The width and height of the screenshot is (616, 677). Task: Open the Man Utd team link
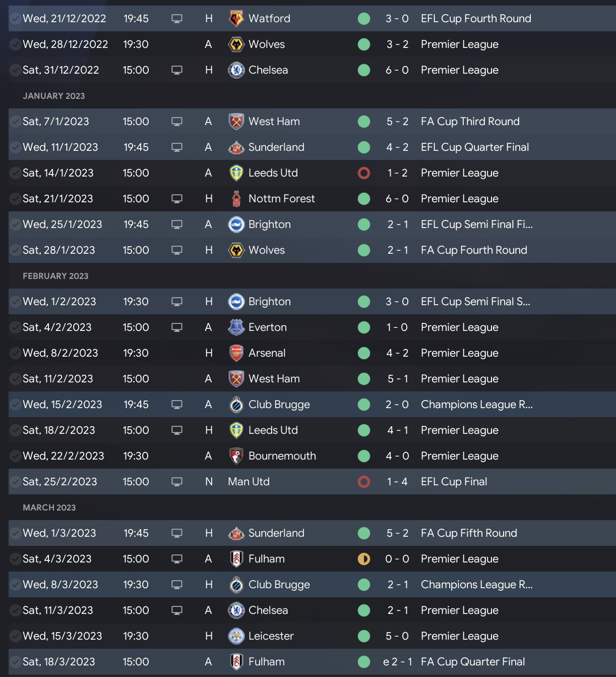[x=249, y=482]
